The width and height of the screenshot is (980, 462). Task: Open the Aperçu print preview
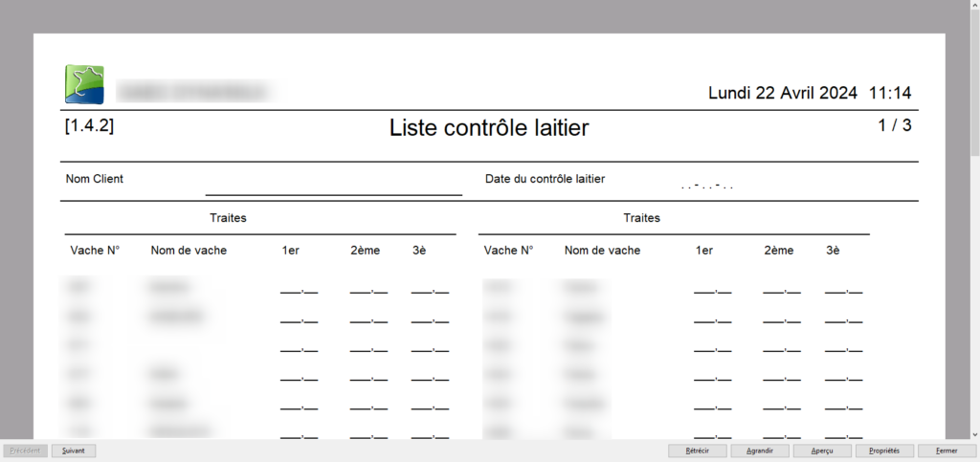click(822, 451)
